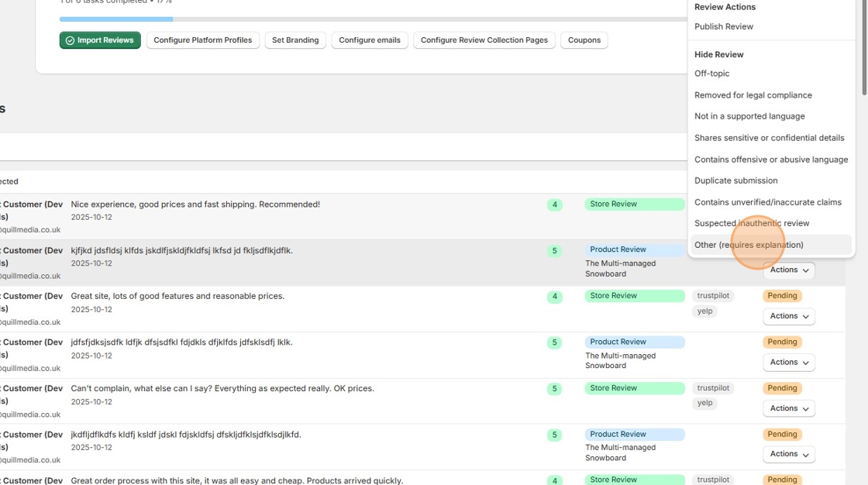Viewport: 868px width, 485px height.
Task: Click Store Review tag on Nice experience row
Action: tap(635, 205)
